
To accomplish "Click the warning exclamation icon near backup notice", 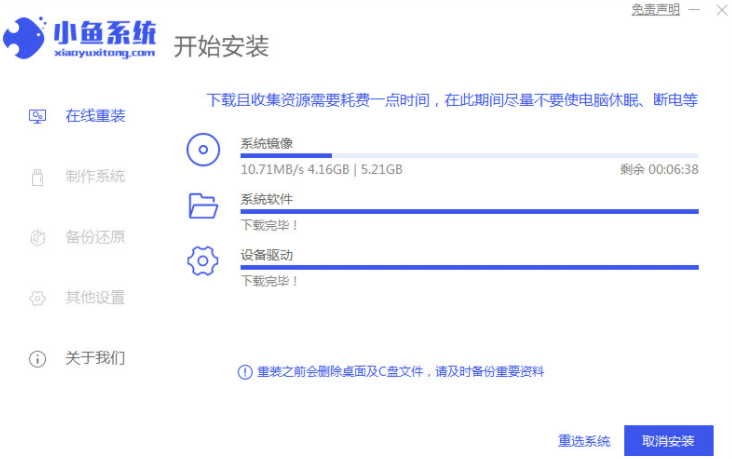I will pos(245,372).
